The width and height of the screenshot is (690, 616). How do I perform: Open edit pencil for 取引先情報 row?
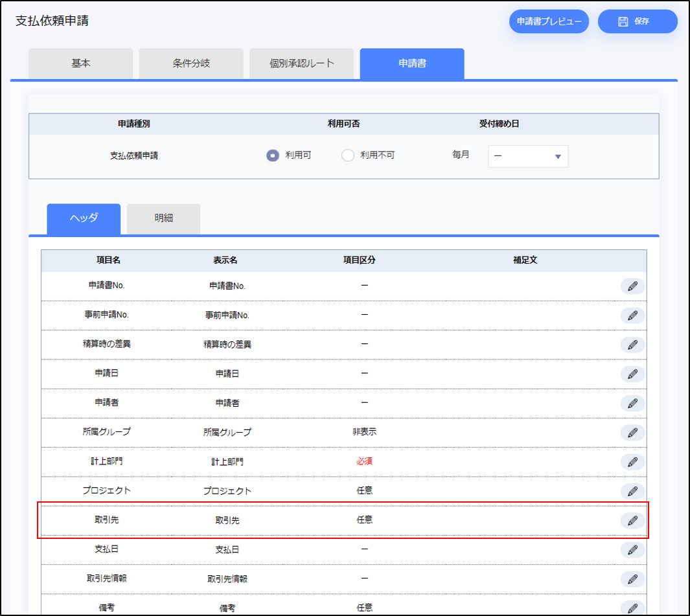[x=632, y=579]
